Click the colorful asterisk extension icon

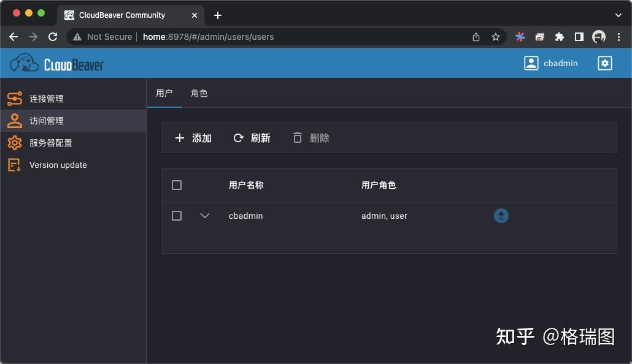click(520, 37)
